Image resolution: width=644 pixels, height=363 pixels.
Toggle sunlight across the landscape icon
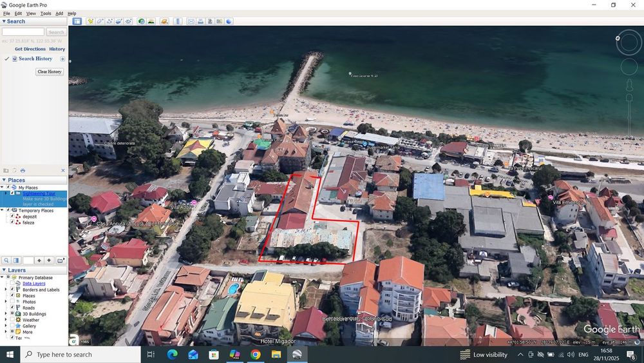(151, 21)
